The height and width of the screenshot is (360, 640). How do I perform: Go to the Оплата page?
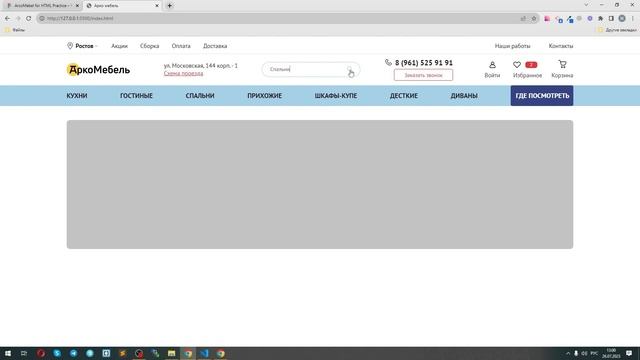click(181, 46)
